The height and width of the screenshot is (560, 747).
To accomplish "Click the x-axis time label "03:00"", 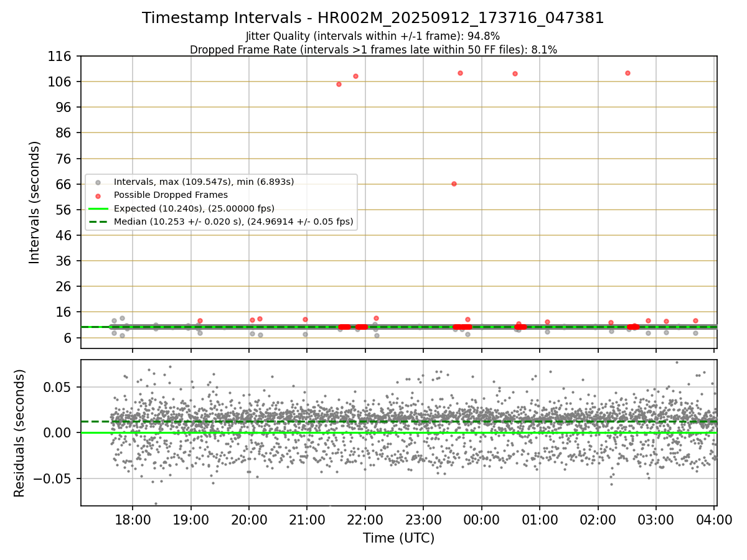I will (656, 520).
